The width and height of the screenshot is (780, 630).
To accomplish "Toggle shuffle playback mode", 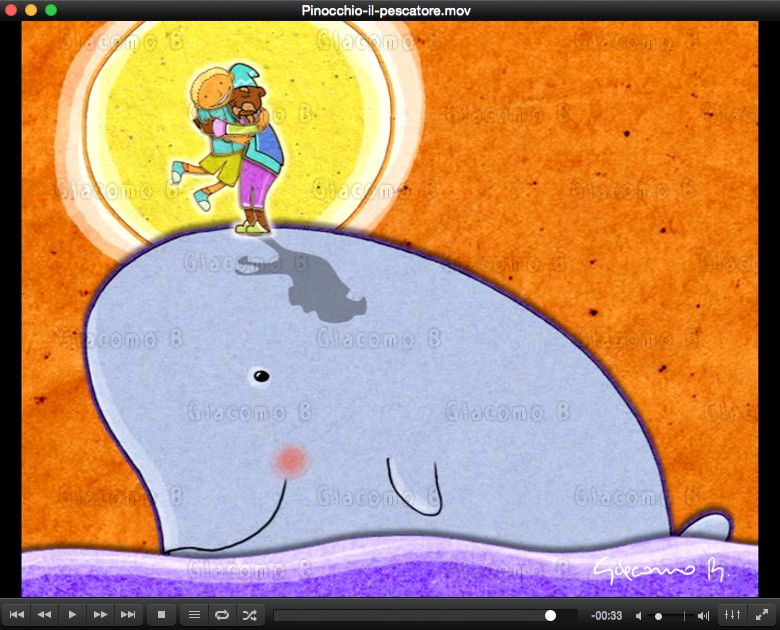I will 250,615.
